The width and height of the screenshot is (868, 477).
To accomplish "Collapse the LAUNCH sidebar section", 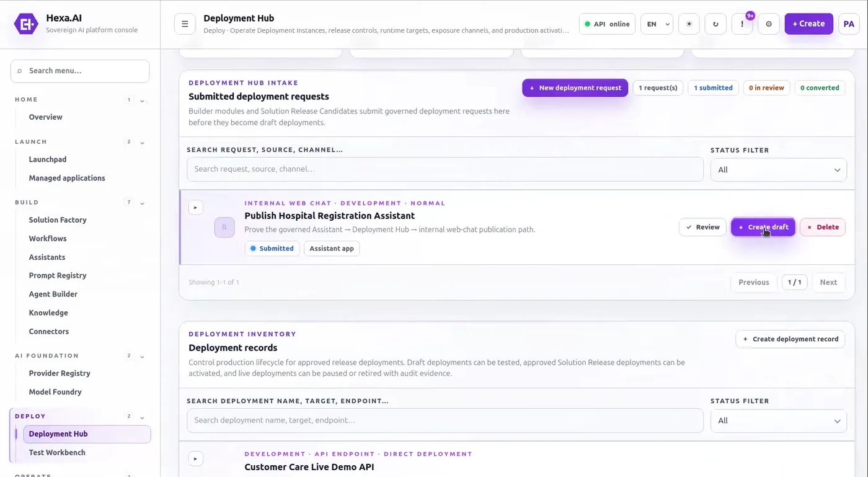I will click(x=143, y=143).
